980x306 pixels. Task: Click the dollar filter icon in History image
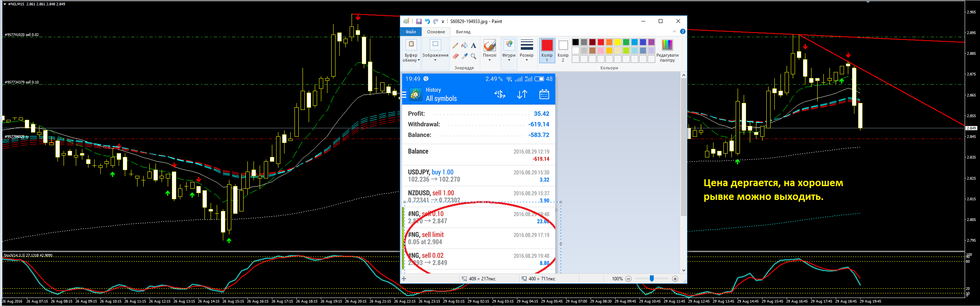coord(500,94)
